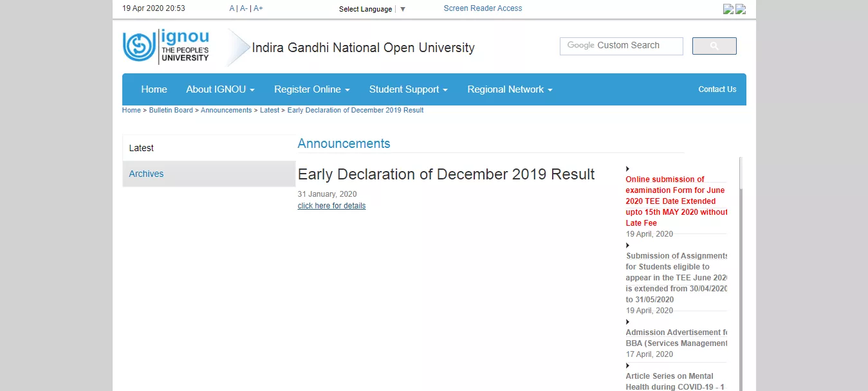Click the magnifier search button
Viewport: 868px width, 391px height.
(x=714, y=46)
